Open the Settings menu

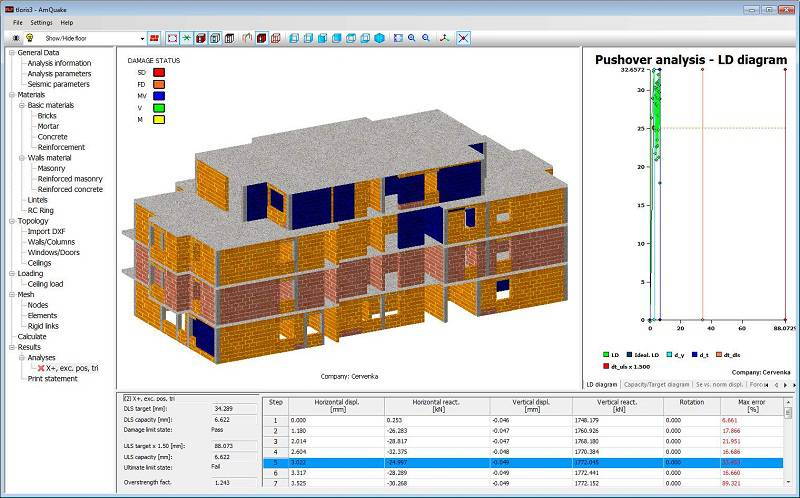[x=41, y=22]
